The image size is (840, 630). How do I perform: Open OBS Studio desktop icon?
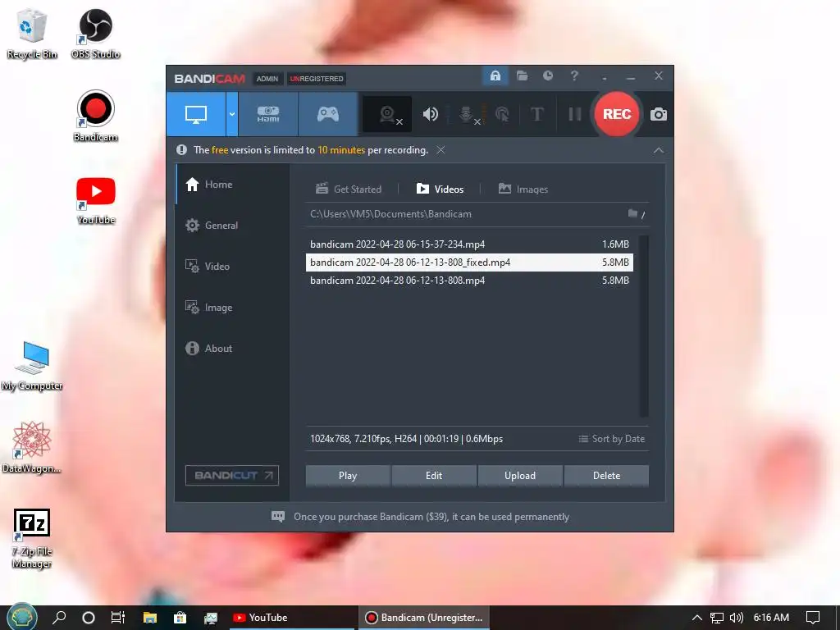coord(95,34)
